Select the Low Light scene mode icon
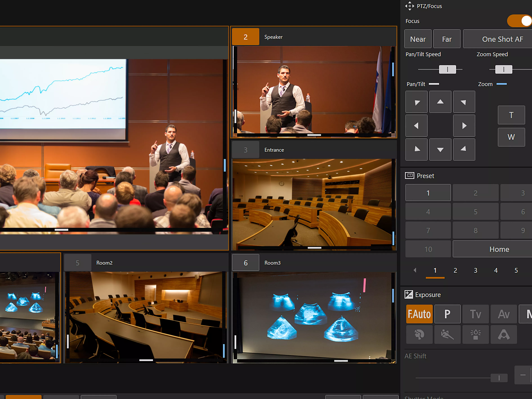The width and height of the screenshot is (532, 399). click(475, 334)
